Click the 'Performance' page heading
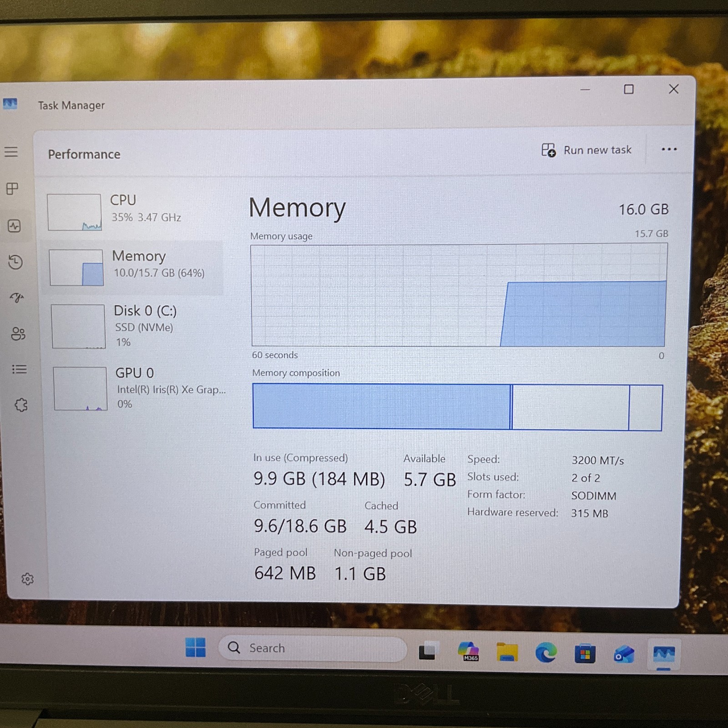 tap(84, 154)
